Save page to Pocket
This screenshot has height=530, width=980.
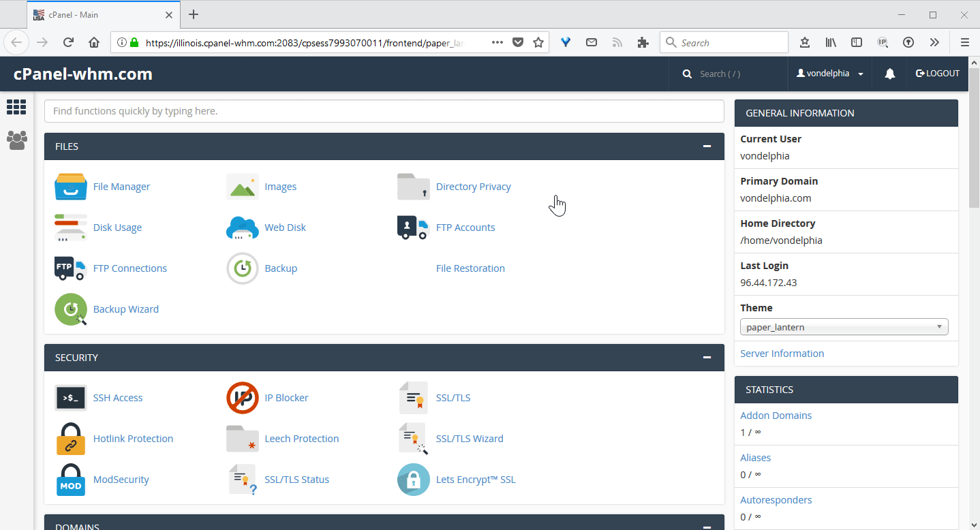(x=518, y=42)
